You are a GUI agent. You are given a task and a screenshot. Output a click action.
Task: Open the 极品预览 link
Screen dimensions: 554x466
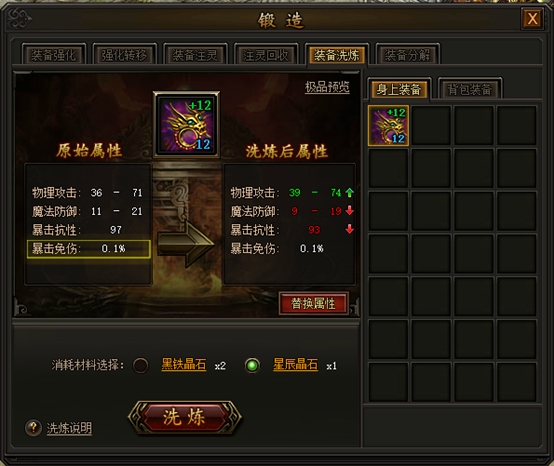tap(327, 87)
